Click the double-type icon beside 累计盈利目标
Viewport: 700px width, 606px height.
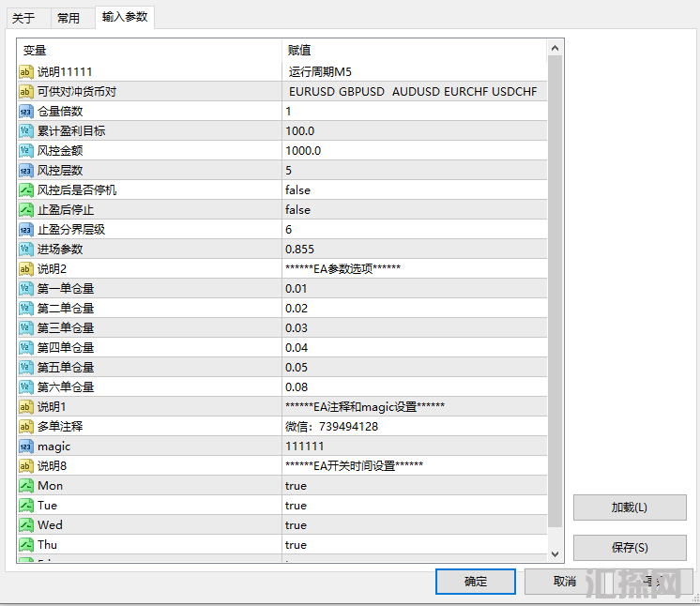[26, 131]
